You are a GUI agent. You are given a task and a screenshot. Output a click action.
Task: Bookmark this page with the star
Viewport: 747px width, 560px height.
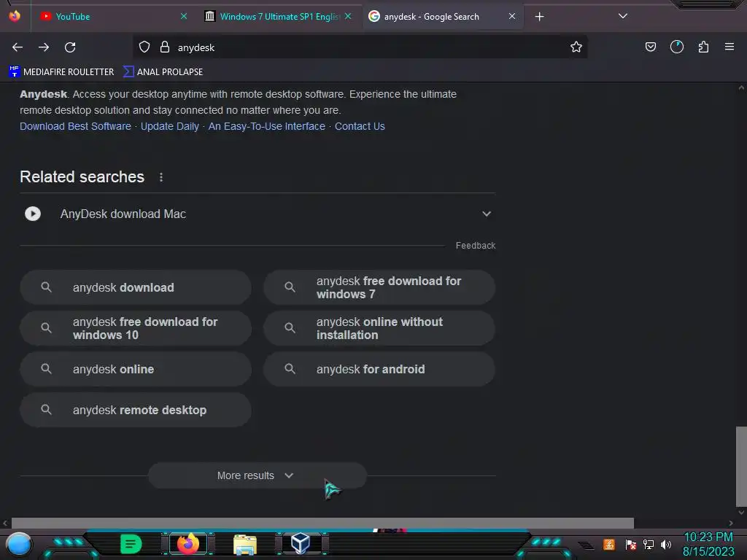[x=576, y=47]
